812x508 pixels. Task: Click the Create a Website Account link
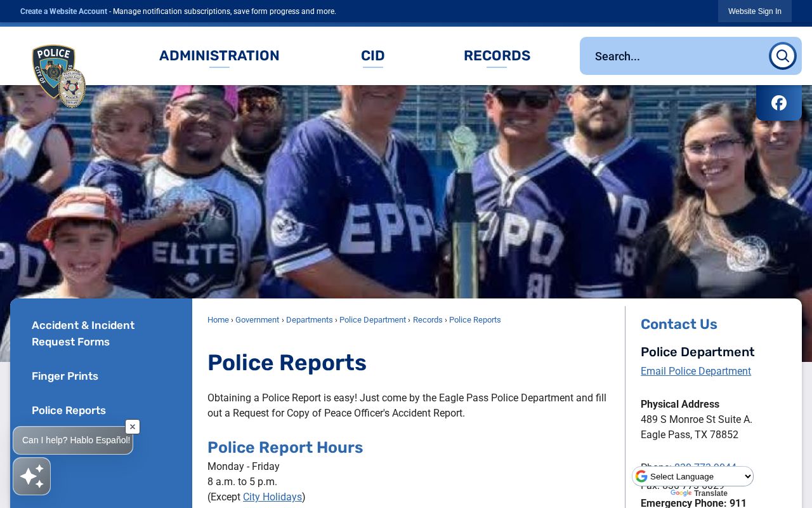pos(63,11)
